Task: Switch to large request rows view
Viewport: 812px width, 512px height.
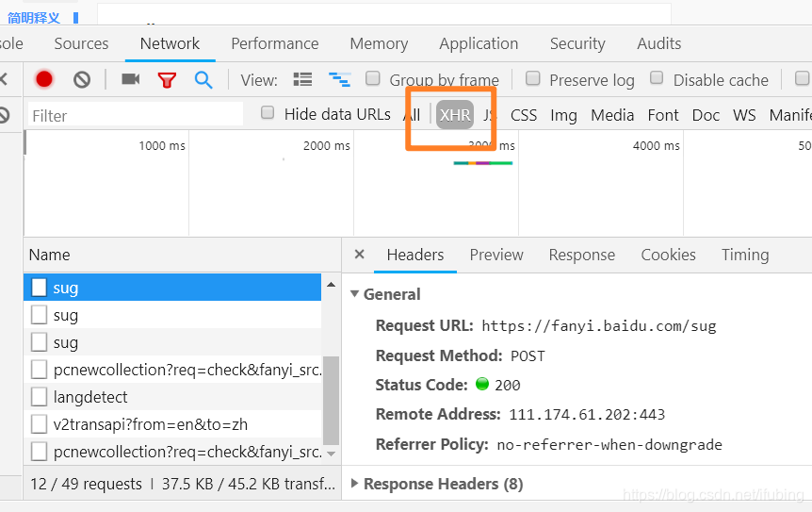Action: click(302, 79)
